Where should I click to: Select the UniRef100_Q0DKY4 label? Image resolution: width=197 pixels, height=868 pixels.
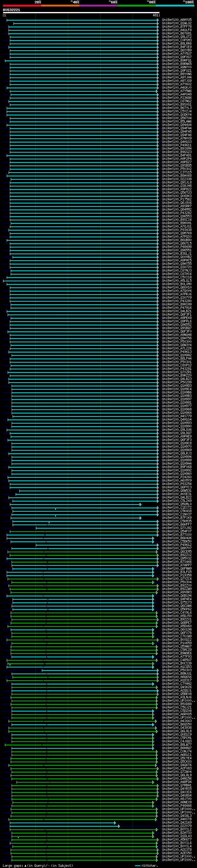pos(177,115)
